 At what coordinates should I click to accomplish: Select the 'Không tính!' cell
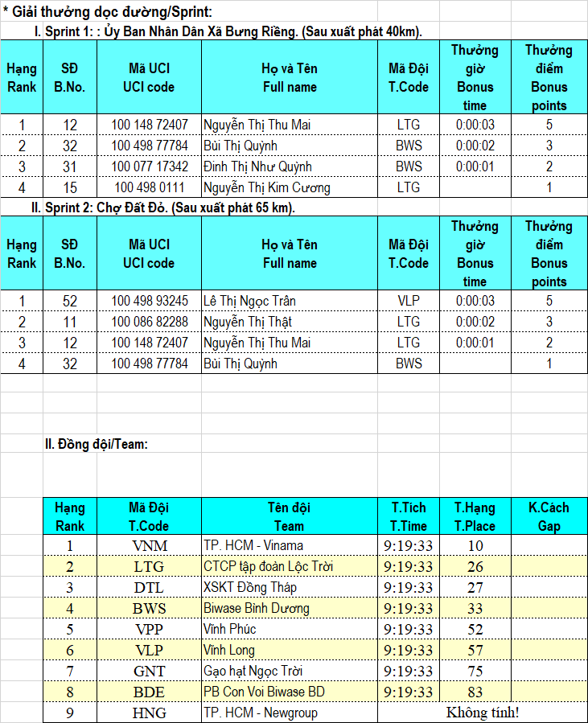[x=483, y=713]
